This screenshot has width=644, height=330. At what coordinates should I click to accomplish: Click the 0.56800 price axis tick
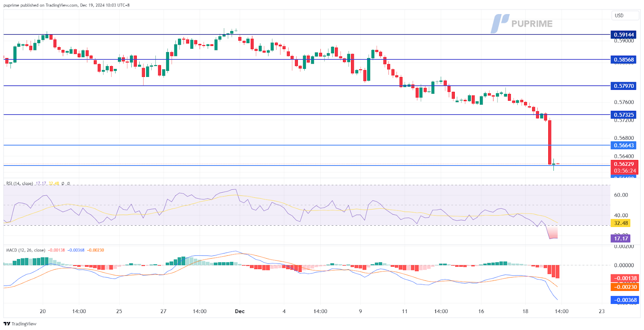point(624,138)
